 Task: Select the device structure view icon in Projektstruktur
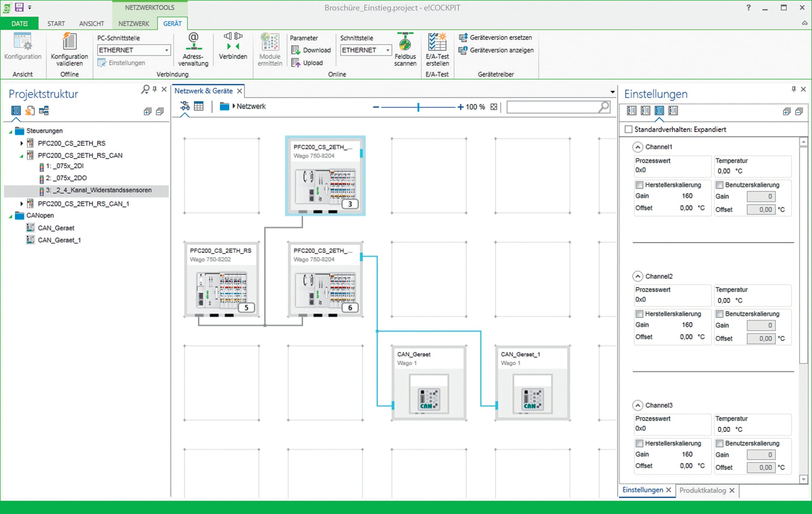(x=16, y=110)
